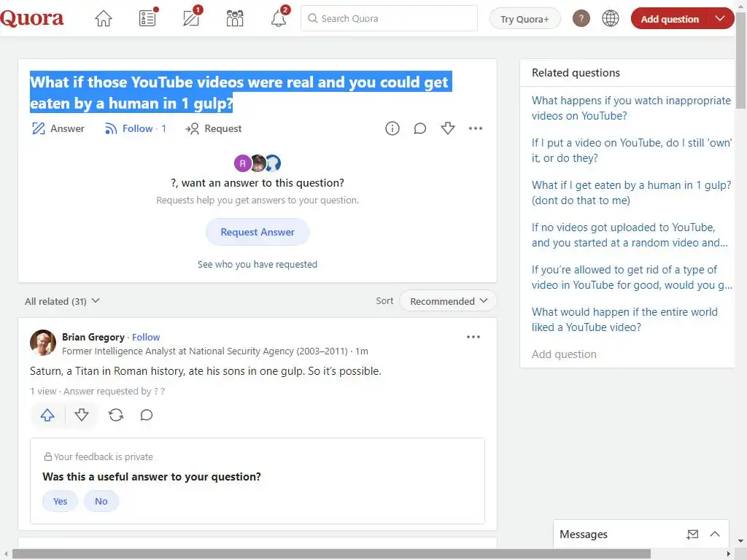The height and width of the screenshot is (560, 747).
Task: Downvote Brian Gregory's answer
Action: (x=82, y=415)
